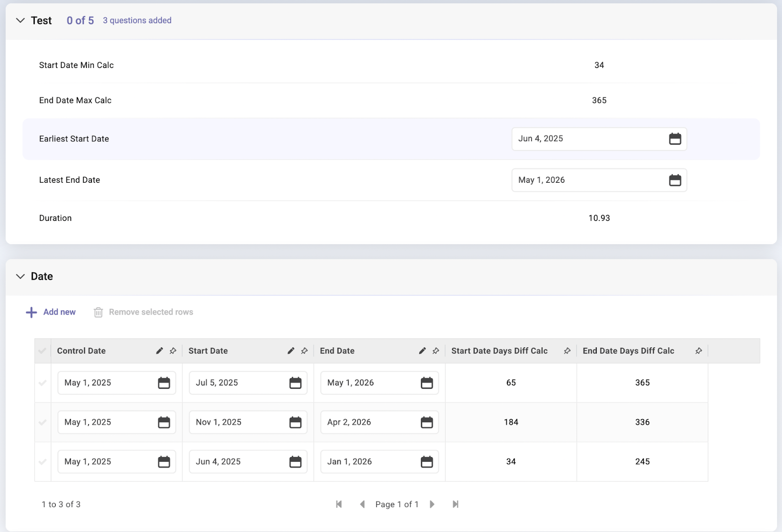
Task: Click the Duration value 10.93
Action: tap(599, 218)
